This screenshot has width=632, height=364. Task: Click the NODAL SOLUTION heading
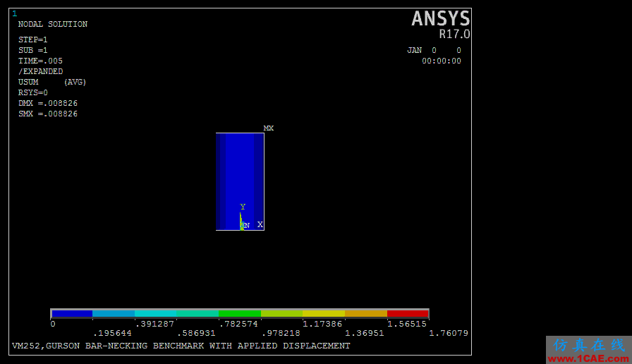pos(53,24)
